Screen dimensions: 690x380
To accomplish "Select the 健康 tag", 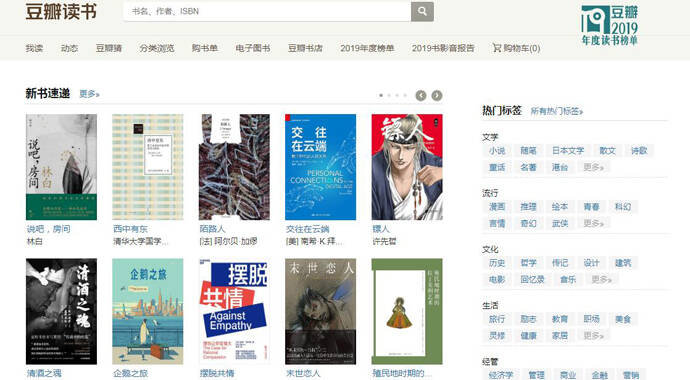I will pos(529,336).
